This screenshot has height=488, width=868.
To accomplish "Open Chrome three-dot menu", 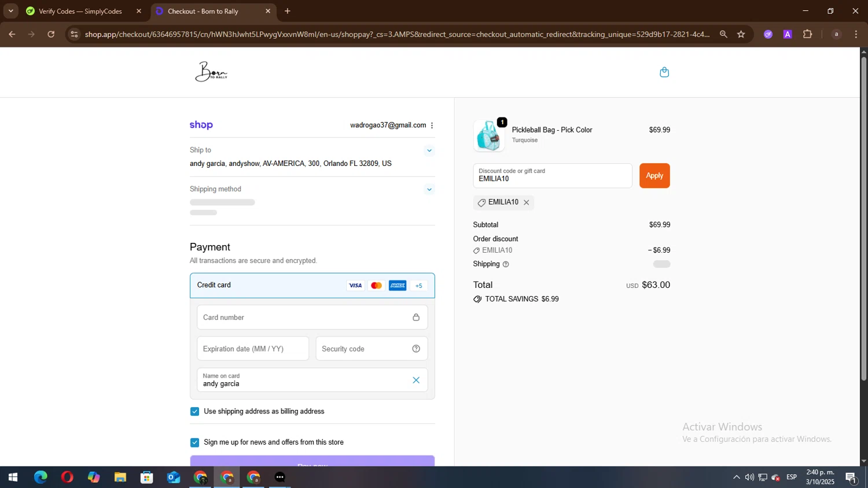I will coord(856,34).
